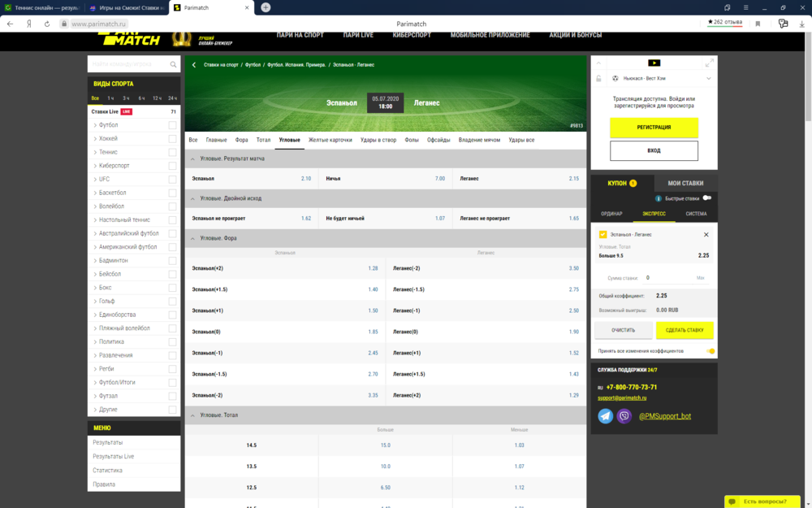The width and height of the screenshot is (812, 508).
Task: Collapse the stream panel with up chevron
Action: (598, 63)
